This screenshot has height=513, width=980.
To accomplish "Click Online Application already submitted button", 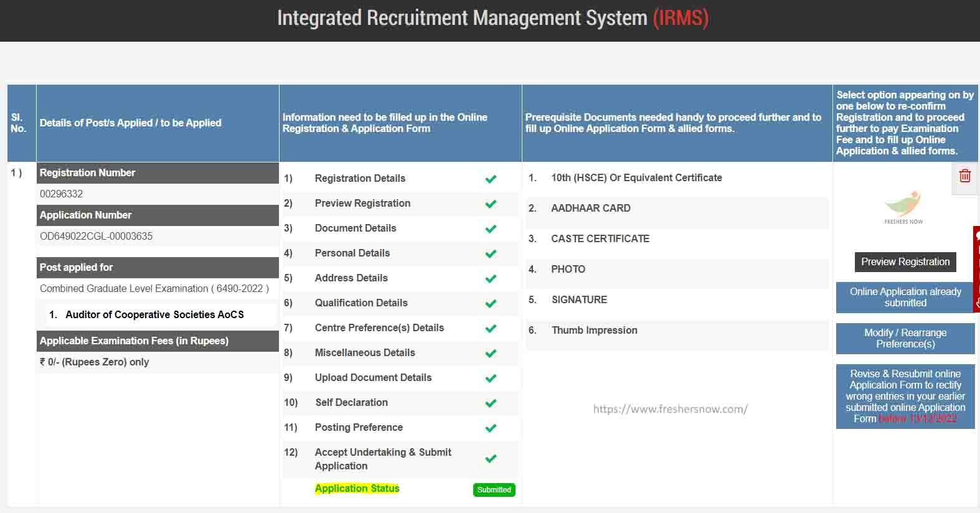I will pyautogui.click(x=905, y=297).
